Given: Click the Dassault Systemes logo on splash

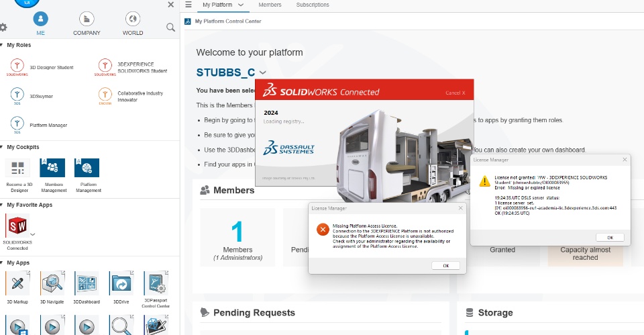Looking at the screenshot, I should [x=288, y=148].
